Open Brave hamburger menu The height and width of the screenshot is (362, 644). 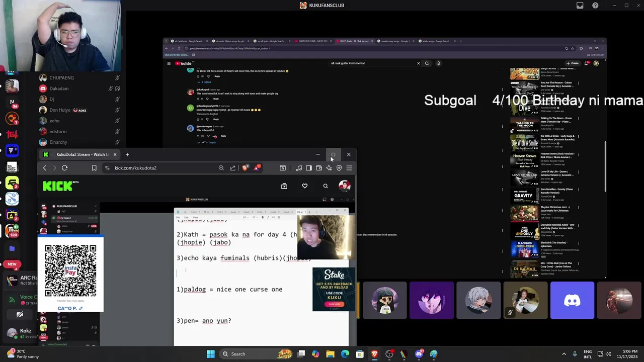pos(349,168)
